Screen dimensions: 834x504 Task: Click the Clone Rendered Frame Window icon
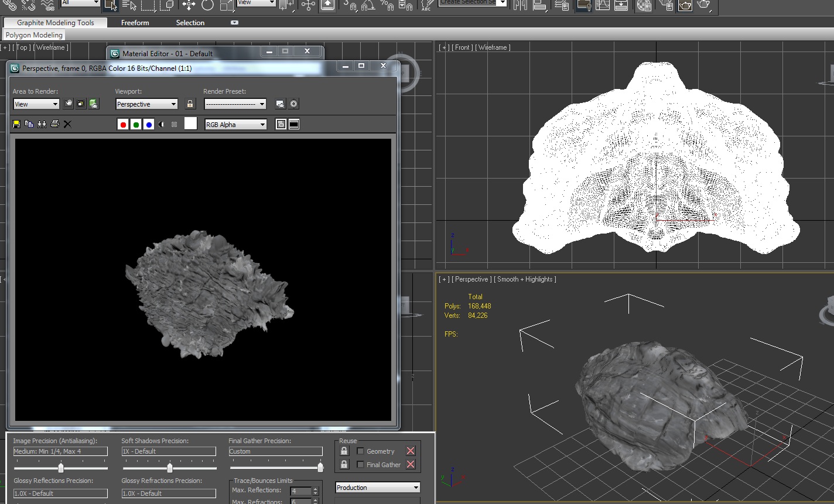pyautogui.click(x=42, y=124)
